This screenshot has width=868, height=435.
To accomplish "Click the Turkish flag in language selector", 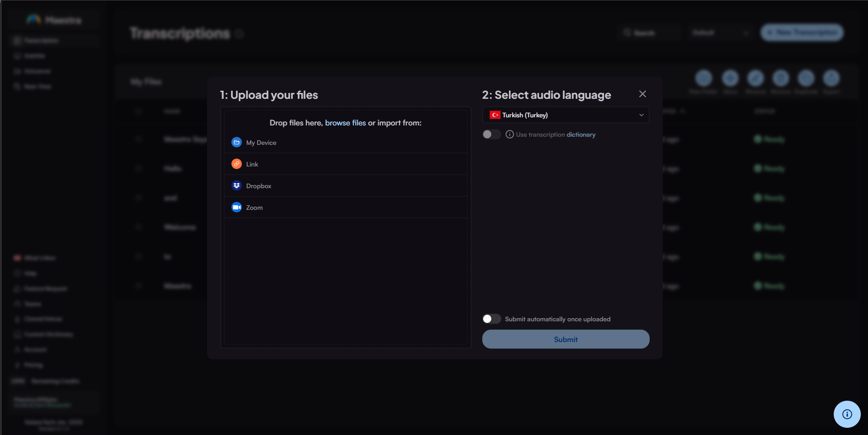I will click(x=495, y=115).
